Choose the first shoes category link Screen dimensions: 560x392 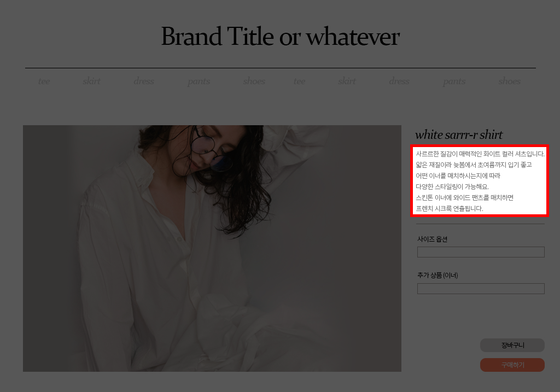(x=254, y=81)
